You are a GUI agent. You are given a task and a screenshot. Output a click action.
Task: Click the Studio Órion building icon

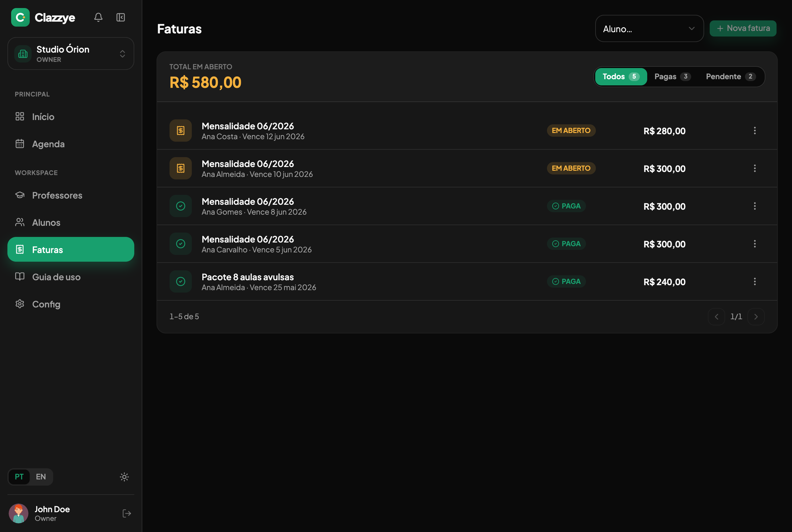(23, 54)
